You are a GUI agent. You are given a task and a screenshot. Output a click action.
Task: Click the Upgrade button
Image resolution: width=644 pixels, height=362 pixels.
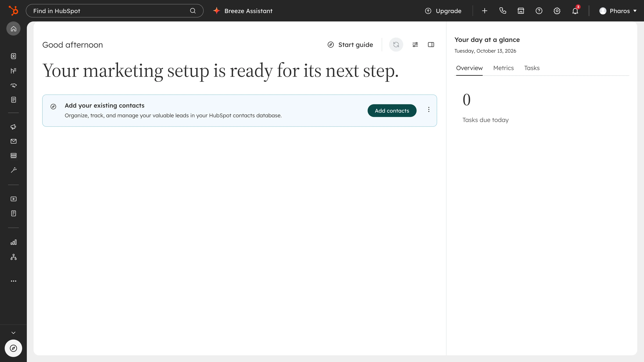[x=443, y=11]
